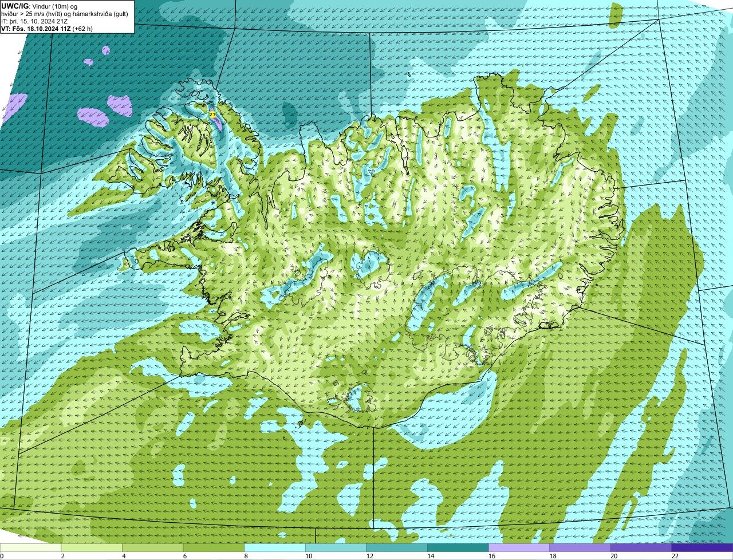The image size is (733, 560).
Task: Select the 0–2 m/s pale yellow legend swatch
Action: tap(30, 548)
